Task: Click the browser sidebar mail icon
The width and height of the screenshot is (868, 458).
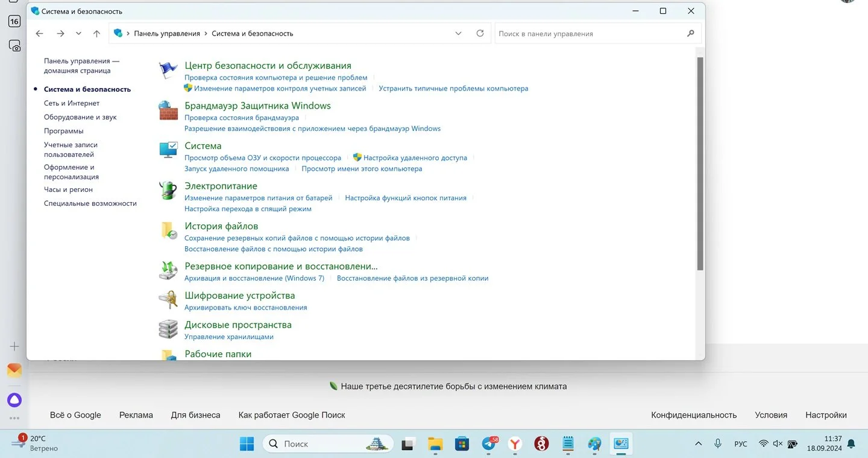Action: pos(14,370)
